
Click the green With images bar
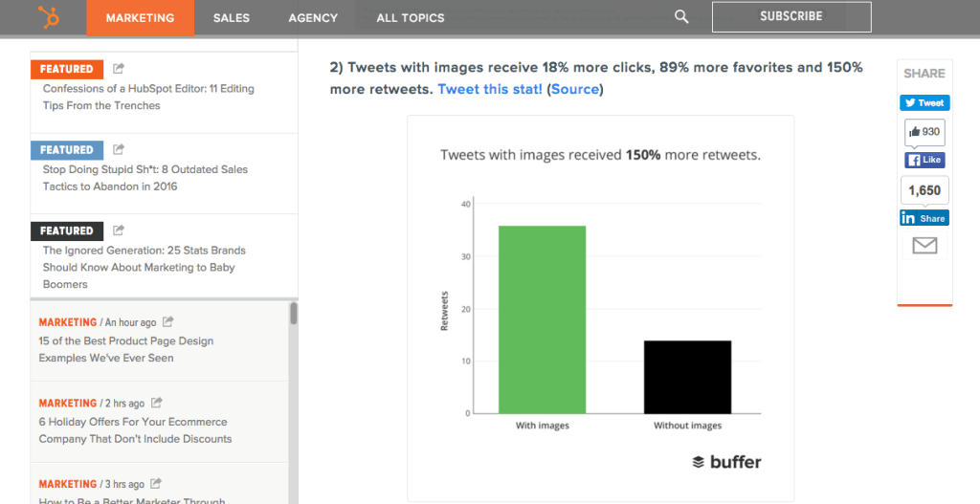coord(542,319)
